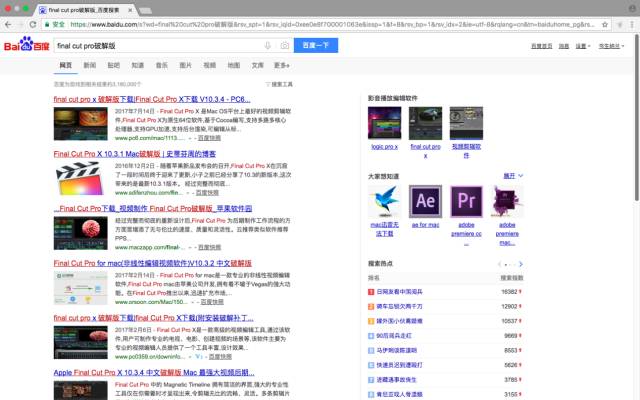Click the Premiere Pr icon
Screen dimensions: 640x400
click(466, 201)
